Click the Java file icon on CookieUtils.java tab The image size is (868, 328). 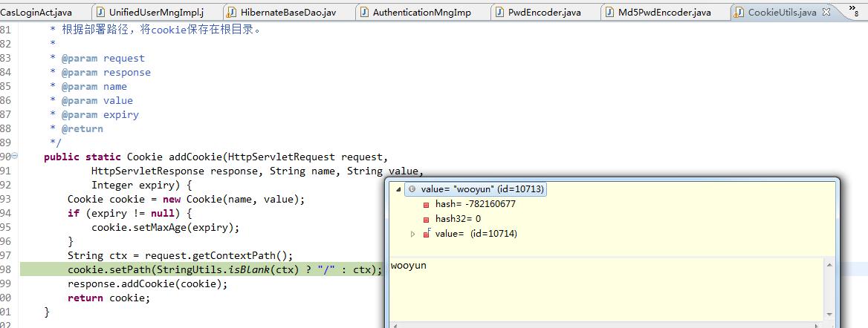(x=739, y=13)
